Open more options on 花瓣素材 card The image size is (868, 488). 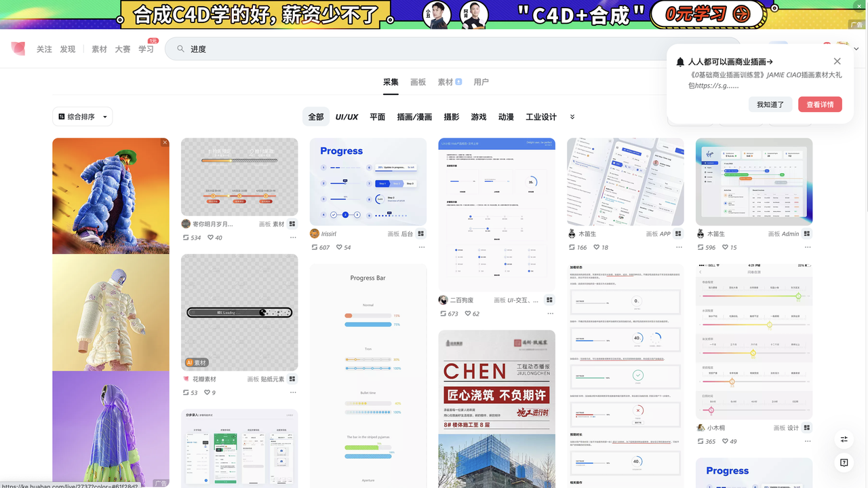293,392
